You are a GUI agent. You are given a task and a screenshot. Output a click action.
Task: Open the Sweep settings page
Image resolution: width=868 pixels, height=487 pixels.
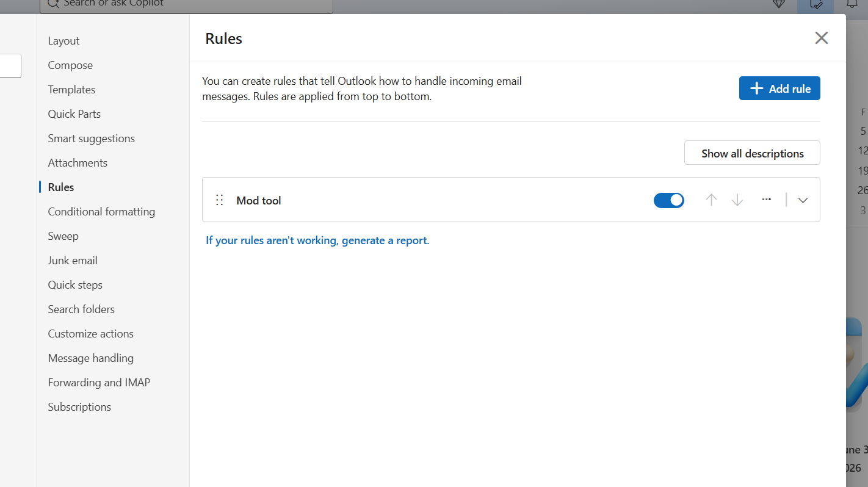tap(63, 236)
